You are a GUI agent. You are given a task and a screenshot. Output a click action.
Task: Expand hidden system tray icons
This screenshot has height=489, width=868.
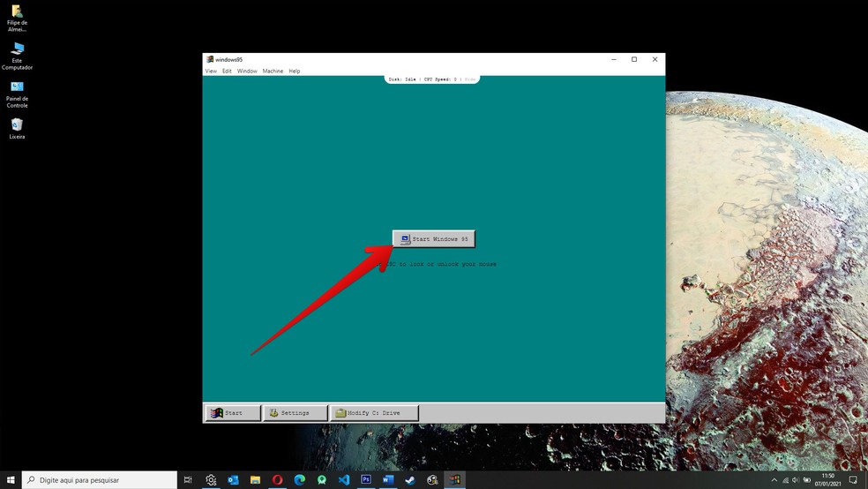[x=774, y=480]
